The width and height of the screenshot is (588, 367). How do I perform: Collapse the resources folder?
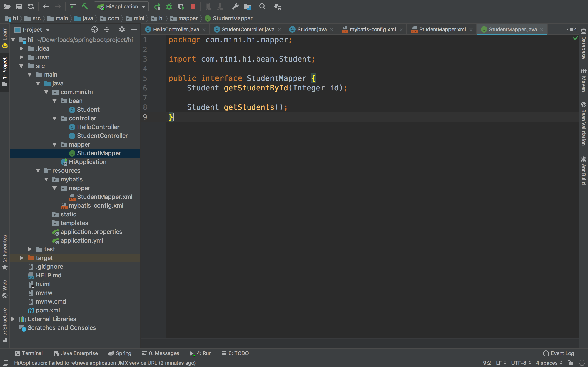38,171
